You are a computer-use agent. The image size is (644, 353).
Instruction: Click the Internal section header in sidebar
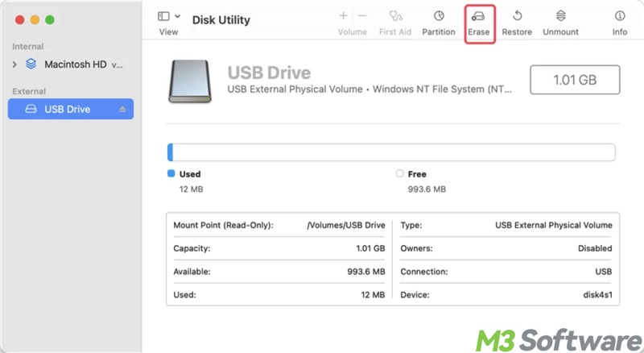click(27, 47)
